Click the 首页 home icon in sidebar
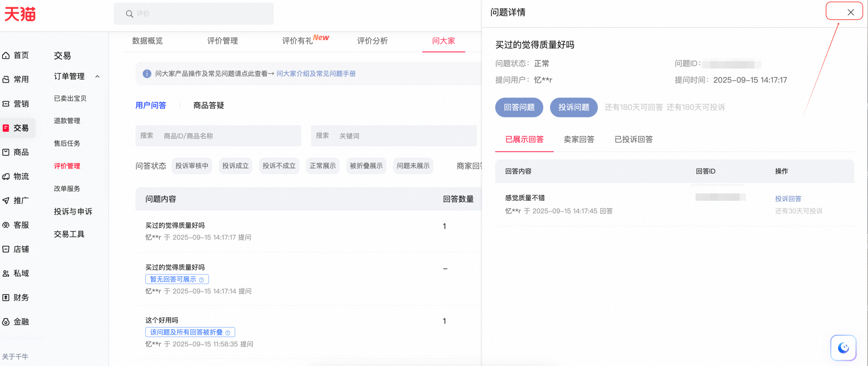Viewport: 868px width, 366px height. pos(6,55)
